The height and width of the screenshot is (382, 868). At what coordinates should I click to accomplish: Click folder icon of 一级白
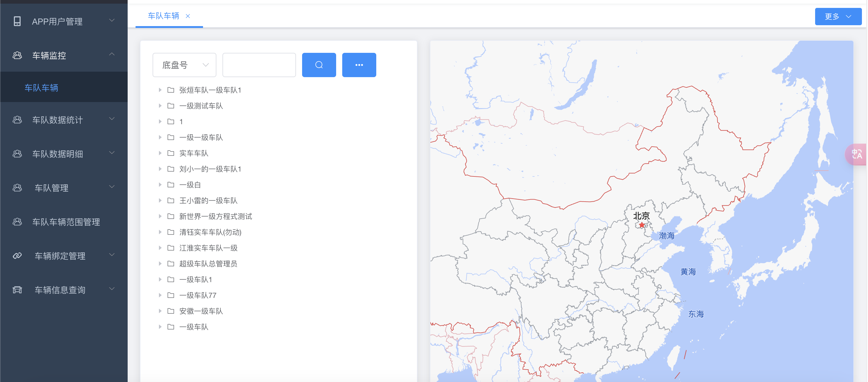pyautogui.click(x=171, y=185)
